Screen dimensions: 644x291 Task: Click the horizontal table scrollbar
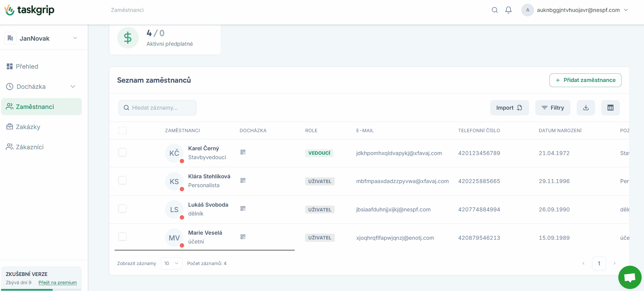coord(204,250)
